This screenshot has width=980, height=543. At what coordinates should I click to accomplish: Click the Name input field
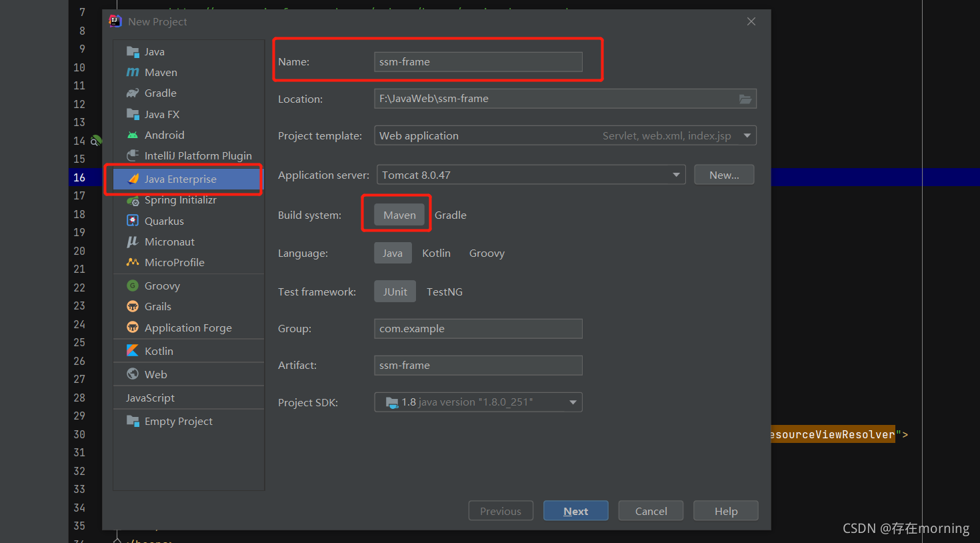pos(478,61)
